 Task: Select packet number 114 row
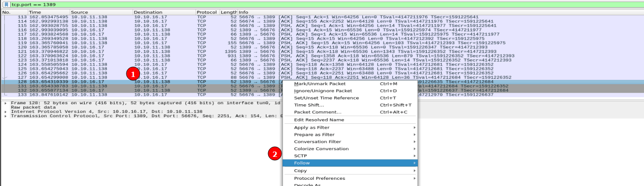[322, 21]
